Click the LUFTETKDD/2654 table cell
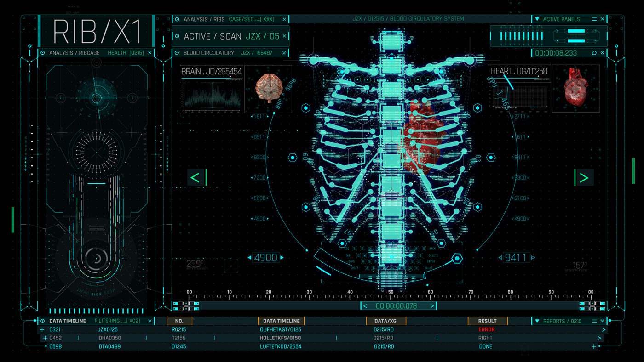The width and height of the screenshot is (644, 362). click(x=281, y=346)
